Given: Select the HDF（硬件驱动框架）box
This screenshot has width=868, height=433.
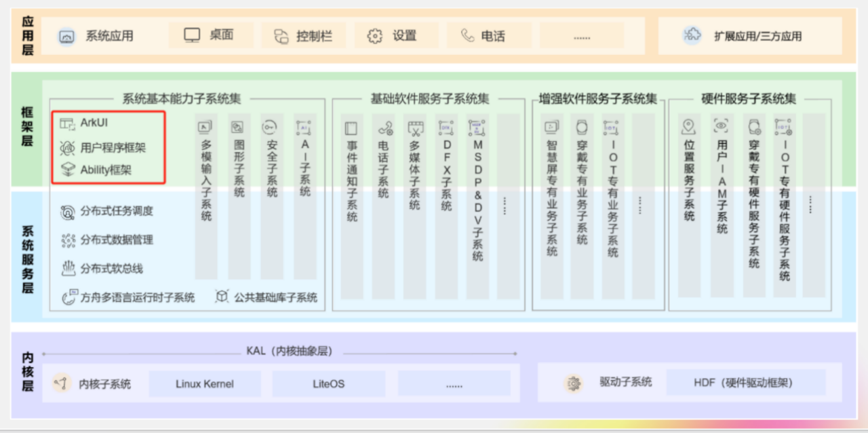Looking at the screenshot, I should [x=746, y=383].
